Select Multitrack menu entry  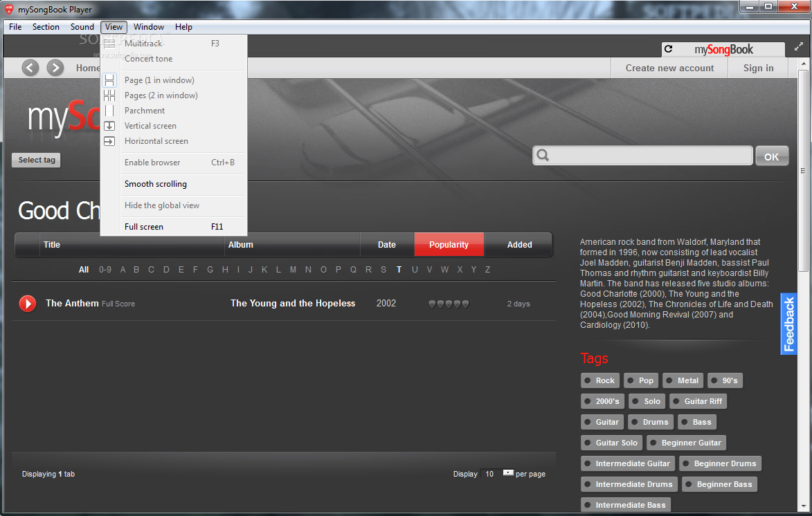174,44
